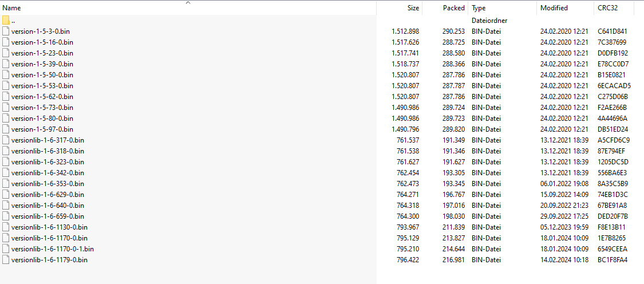Select file icon of versionlib-1-6-318-0.bin
This screenshot has height=284, width=644.
coord(5,151)
